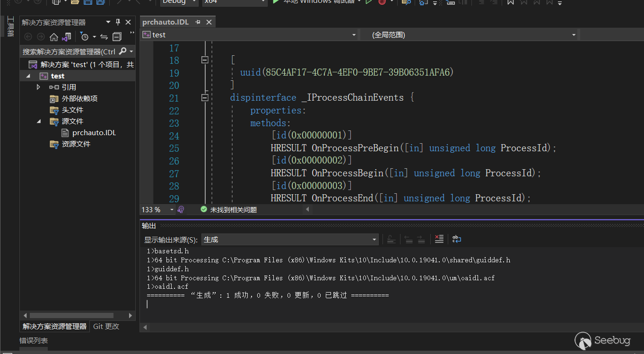Image resolution: width=644 pixels, height=354 pixels.
Task: Open the 错误列表 error list tab
Action: (x=34, y=340)
